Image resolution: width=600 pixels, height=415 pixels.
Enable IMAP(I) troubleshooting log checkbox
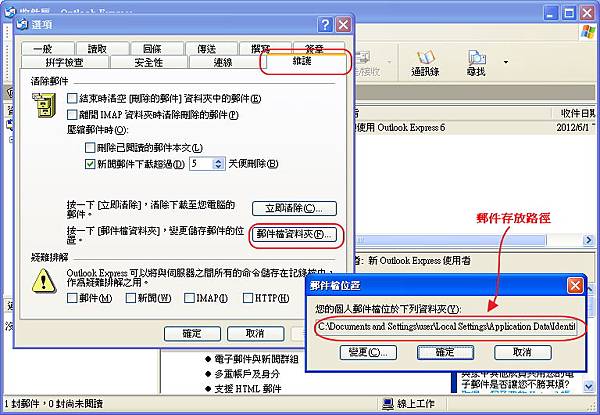coord(189,298)
